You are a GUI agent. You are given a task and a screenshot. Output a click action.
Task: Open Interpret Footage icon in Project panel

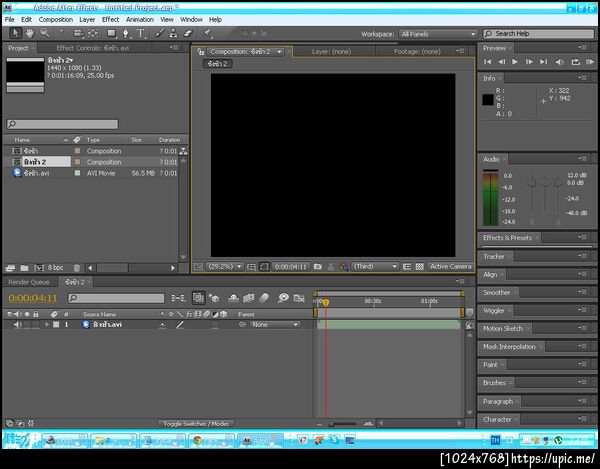point(10,268)
